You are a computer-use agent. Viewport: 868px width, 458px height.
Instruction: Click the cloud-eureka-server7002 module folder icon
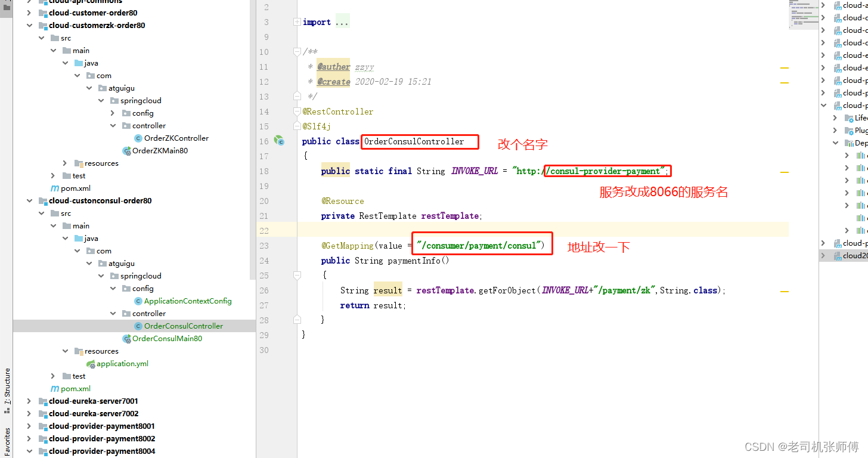[x=43, y=414]
